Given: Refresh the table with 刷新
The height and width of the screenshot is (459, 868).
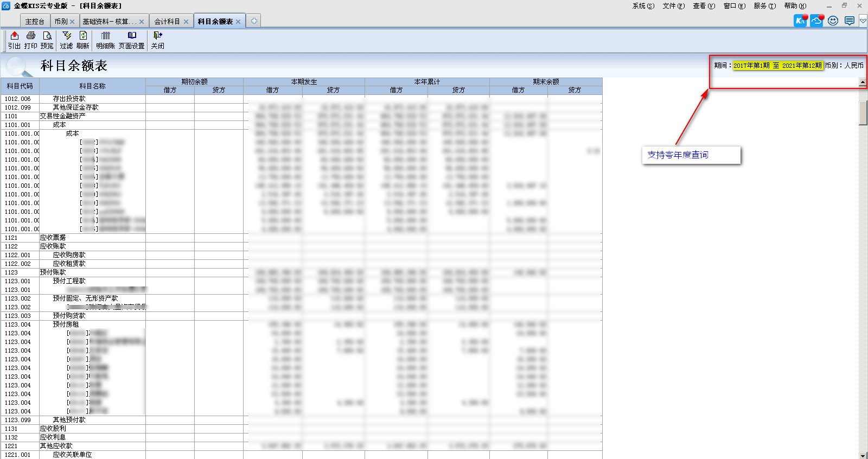Looking at the screenshot, I should (x=83, y=40).
